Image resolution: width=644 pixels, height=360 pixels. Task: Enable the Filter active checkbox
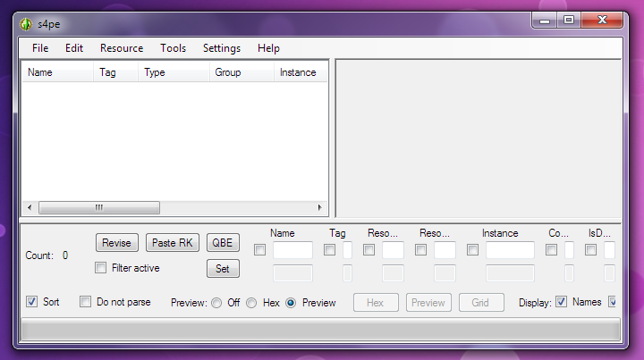101,268
